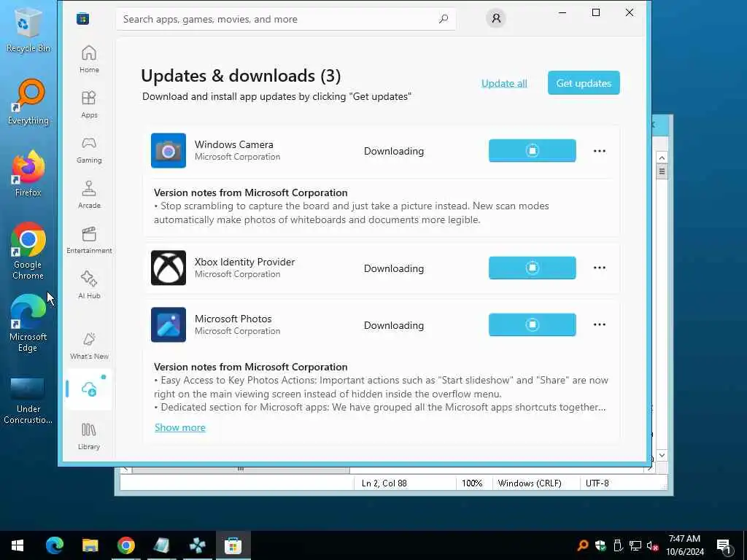Open the user account profile icon

tap(496, 18)
